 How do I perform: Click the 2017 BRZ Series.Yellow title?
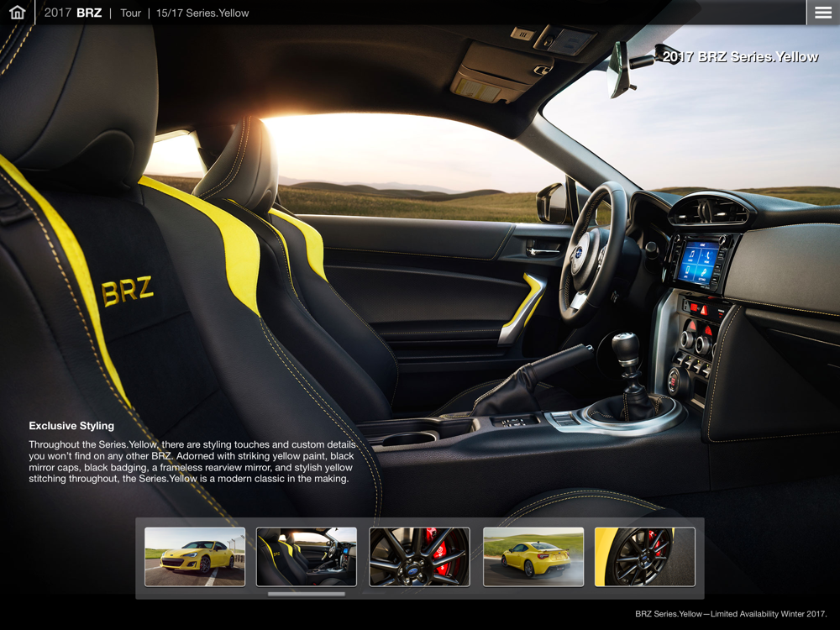tap(740, 57)
